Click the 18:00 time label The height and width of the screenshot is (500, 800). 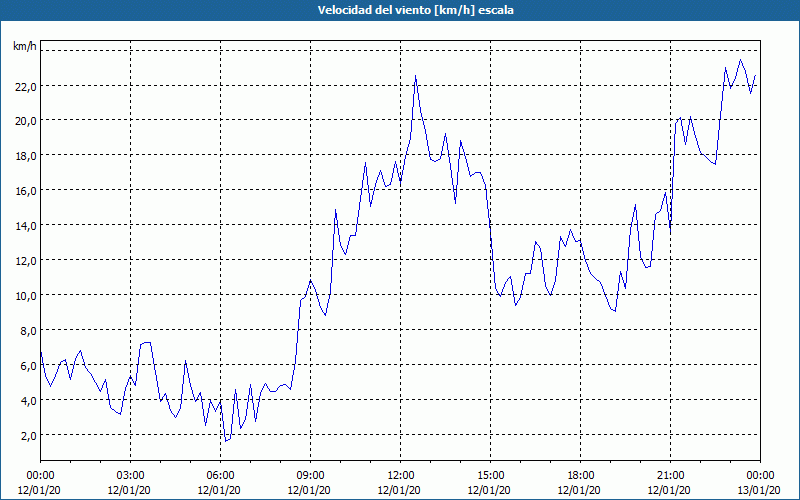[581, 476]
